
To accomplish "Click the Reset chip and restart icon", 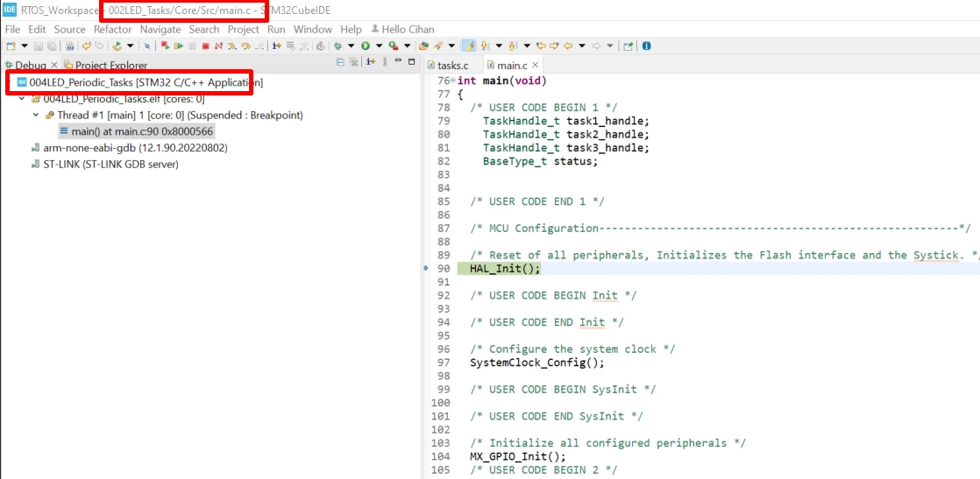I will (117, 46).
